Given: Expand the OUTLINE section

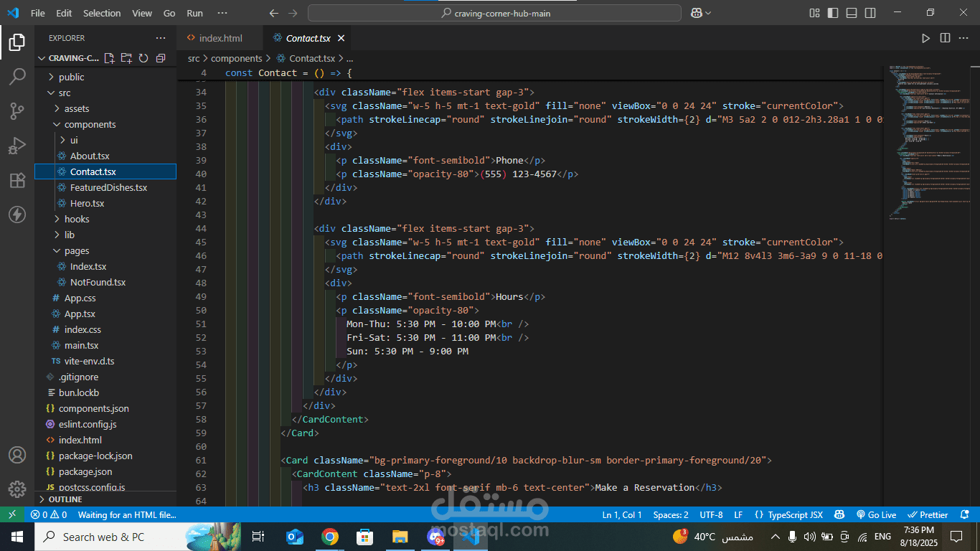Looking at the screenshot, I should pos(65,499).
